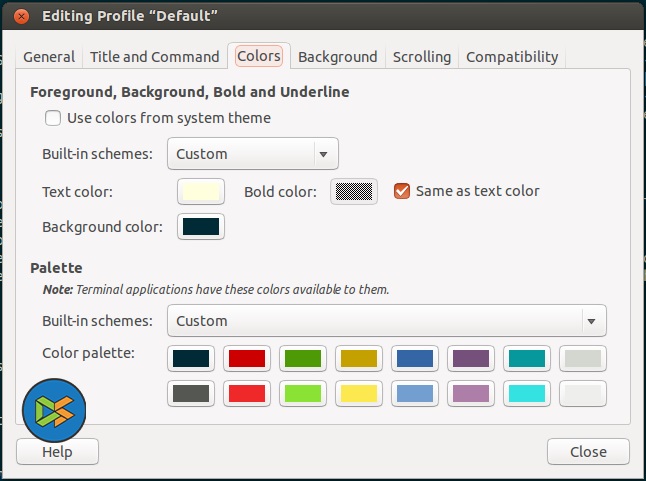646x481 pixels.
Task: Uncheck Same as text color checkbox
Action: [402, 191]
